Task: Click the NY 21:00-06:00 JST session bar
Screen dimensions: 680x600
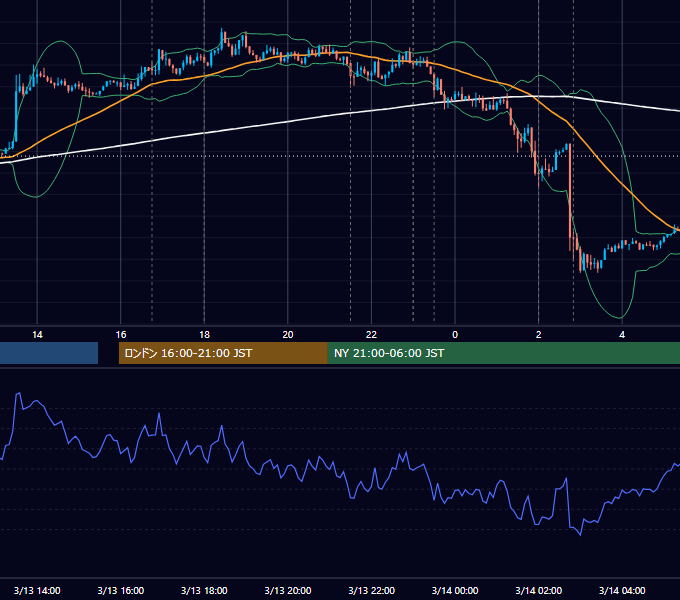Action: point(503,353)
